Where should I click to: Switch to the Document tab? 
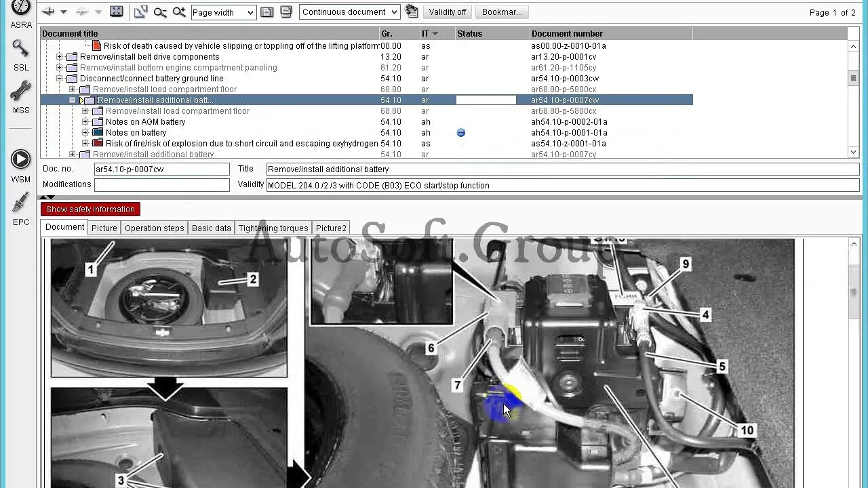(x=64, y=227)
